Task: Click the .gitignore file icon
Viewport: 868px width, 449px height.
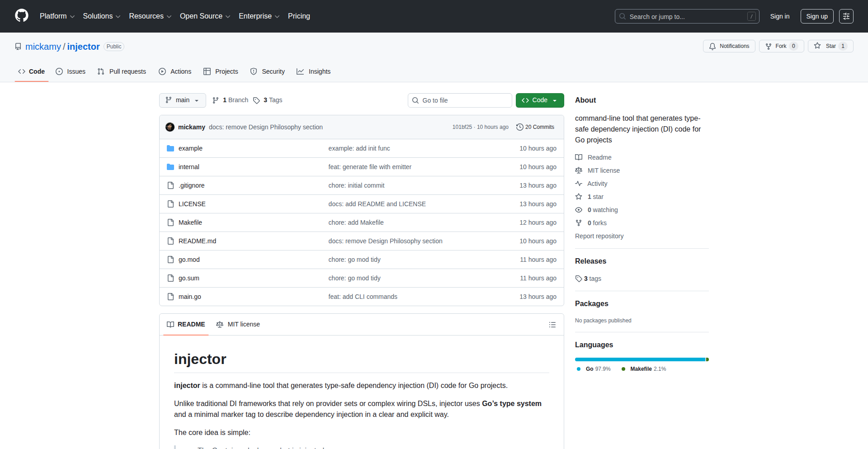Action: click(170, 185)
